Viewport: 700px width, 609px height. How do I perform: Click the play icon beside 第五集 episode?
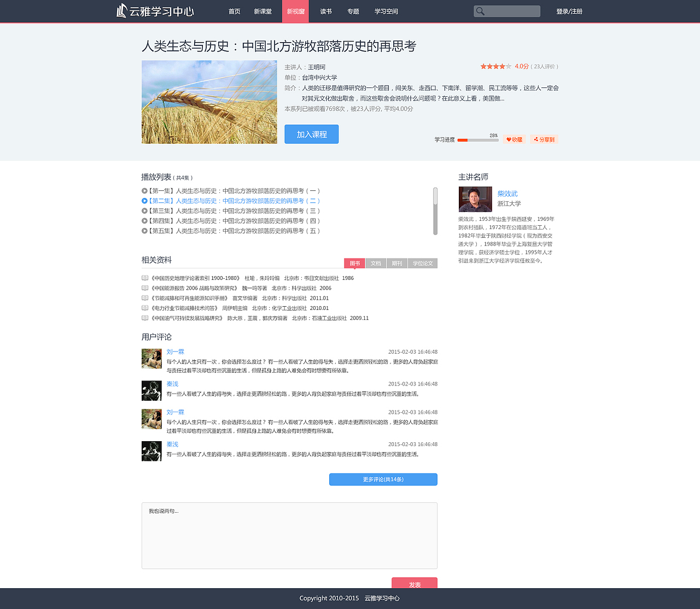(143, 231)
